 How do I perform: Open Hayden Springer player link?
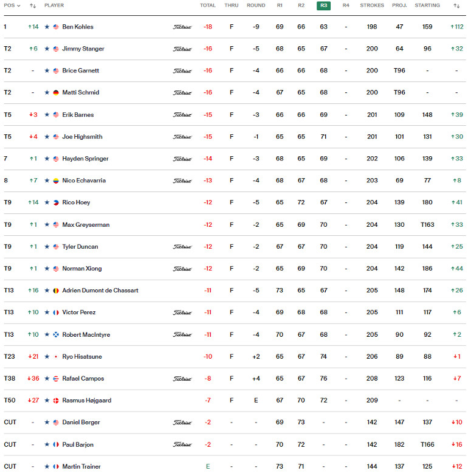[85, 159]
